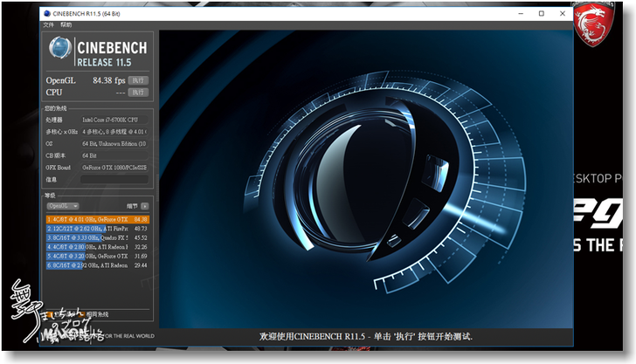Maximize the Cinebench window
The height and width of the screenshot is (364, 636).
tap(541, 13)
